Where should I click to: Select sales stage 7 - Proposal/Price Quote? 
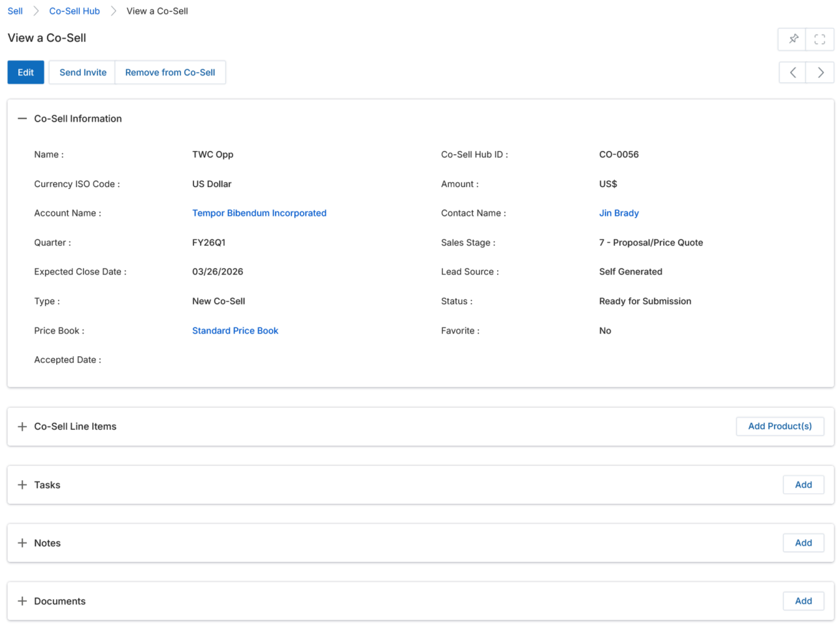(651, 242)
